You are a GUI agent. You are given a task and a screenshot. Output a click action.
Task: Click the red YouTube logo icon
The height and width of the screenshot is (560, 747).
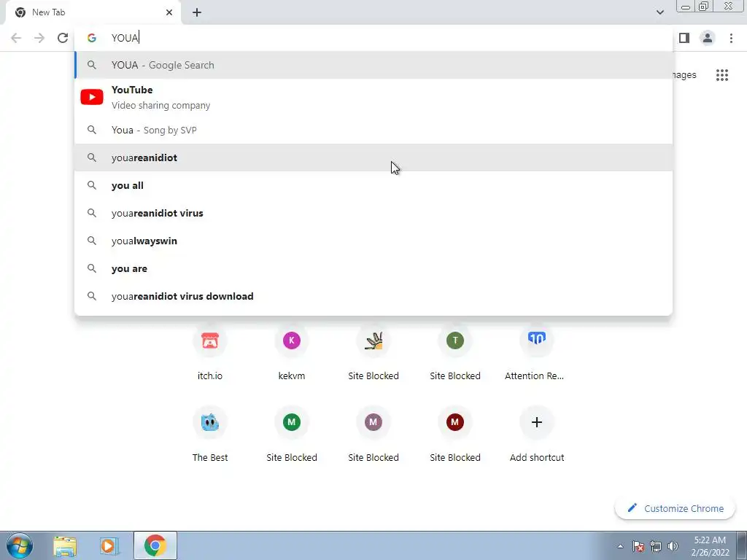(92, 97)
